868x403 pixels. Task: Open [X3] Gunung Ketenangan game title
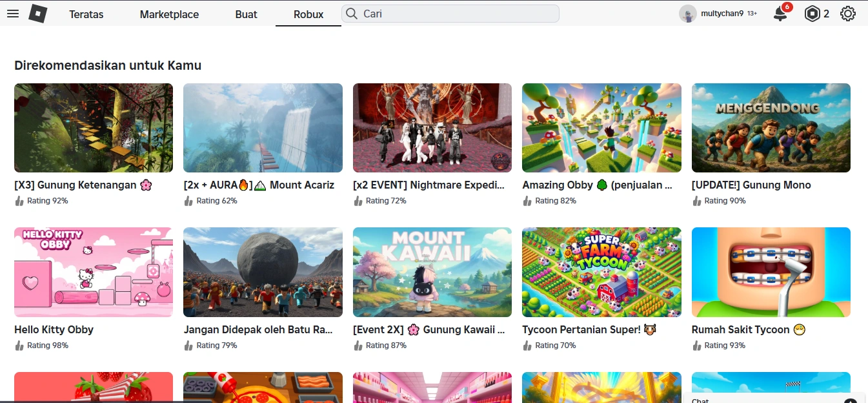76,185
